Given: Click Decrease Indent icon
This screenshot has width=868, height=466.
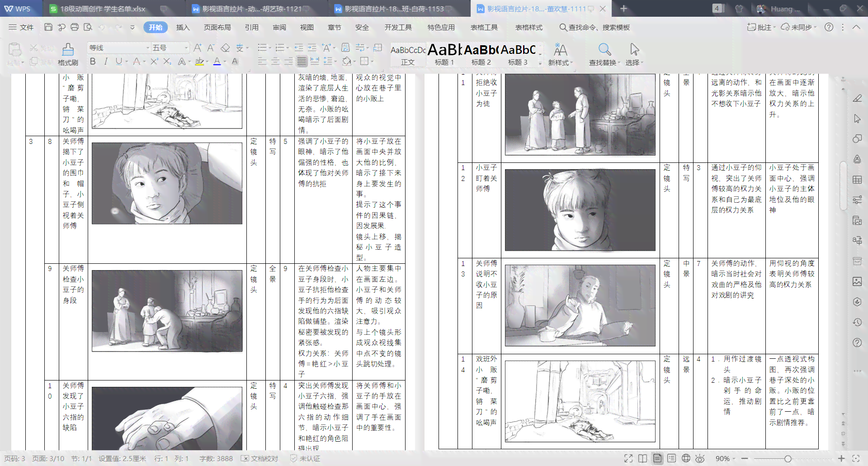Looking at the screenshot, I should 299,48.
